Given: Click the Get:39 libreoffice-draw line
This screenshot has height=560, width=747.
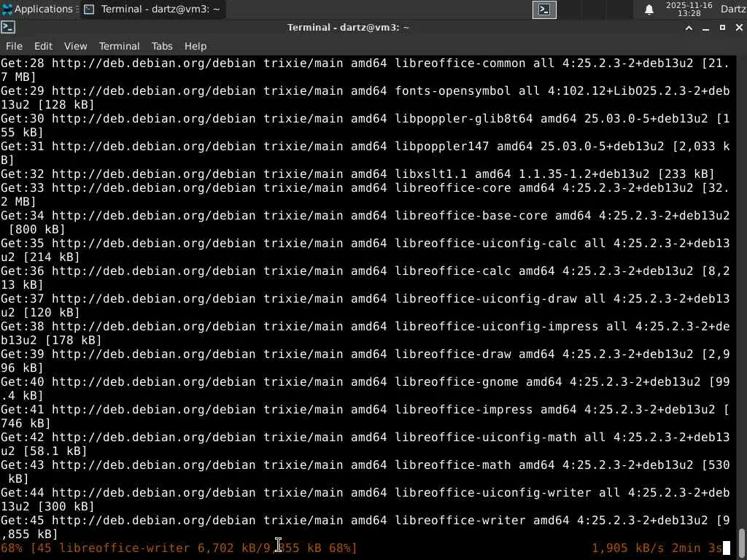Looking at the screenshot, I should pos(365,360).
